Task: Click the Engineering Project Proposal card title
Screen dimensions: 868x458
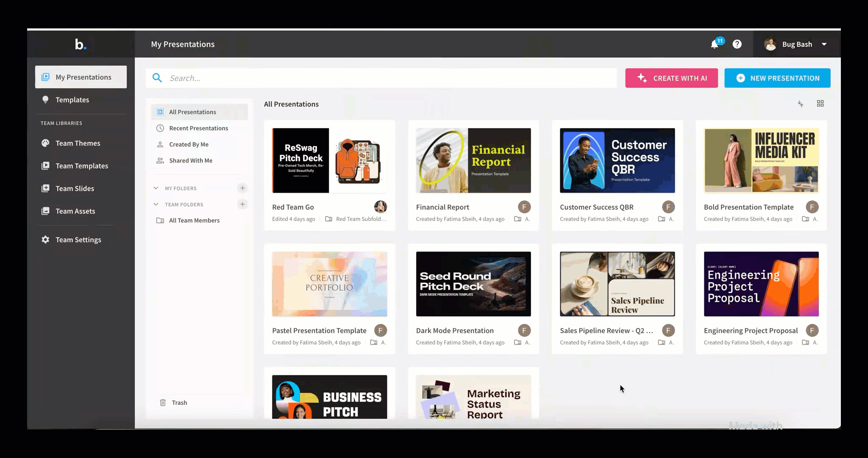Action: pyautogui.click(x=751, y=330)
